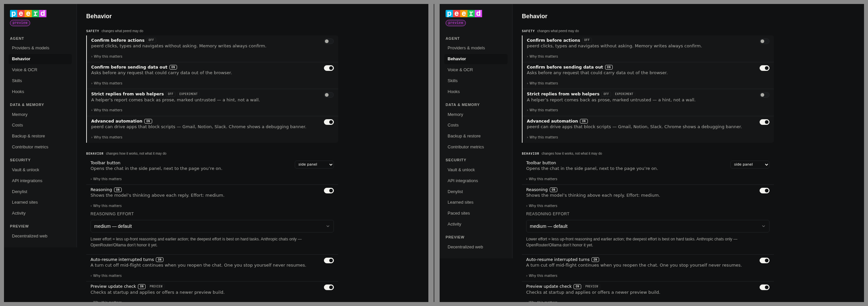Disable Auto-resume interrupted turns in right pane
The image size is (868, 306).
point(764,260)
